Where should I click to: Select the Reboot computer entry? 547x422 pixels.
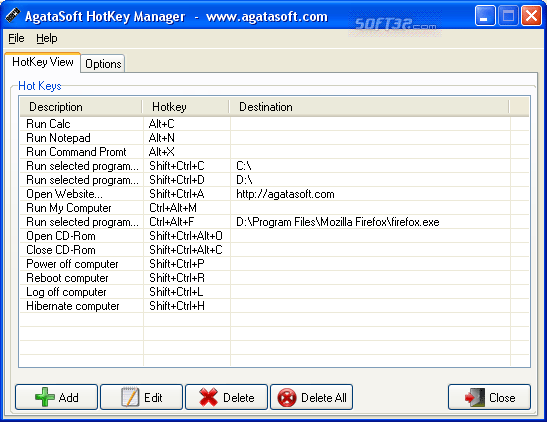[67, 278]
